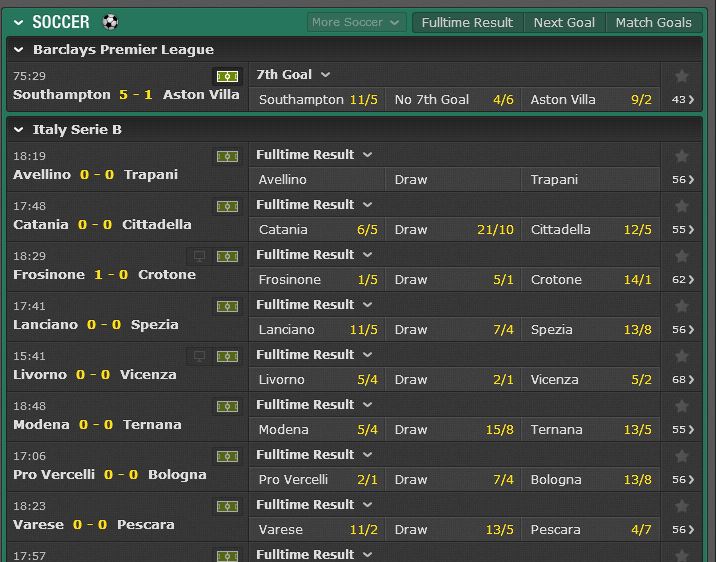
Task: Switch to the Match Goals tab
Action: coord(653,22)
